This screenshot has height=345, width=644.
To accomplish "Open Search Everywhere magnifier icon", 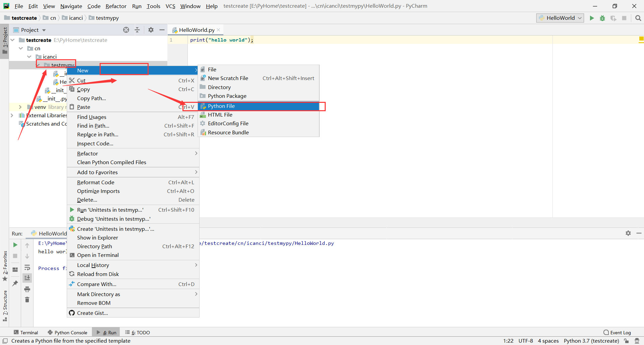I will [638, 18].
